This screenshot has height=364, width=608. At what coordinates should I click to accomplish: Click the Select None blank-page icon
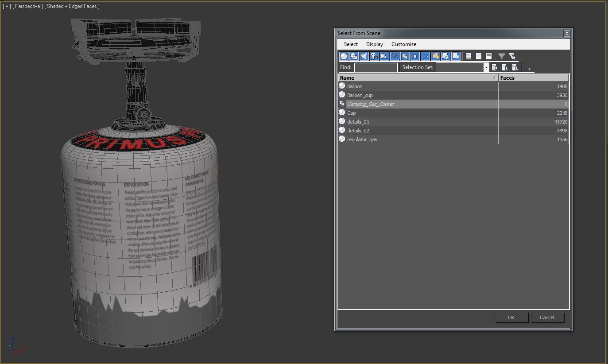click(479, 56)
